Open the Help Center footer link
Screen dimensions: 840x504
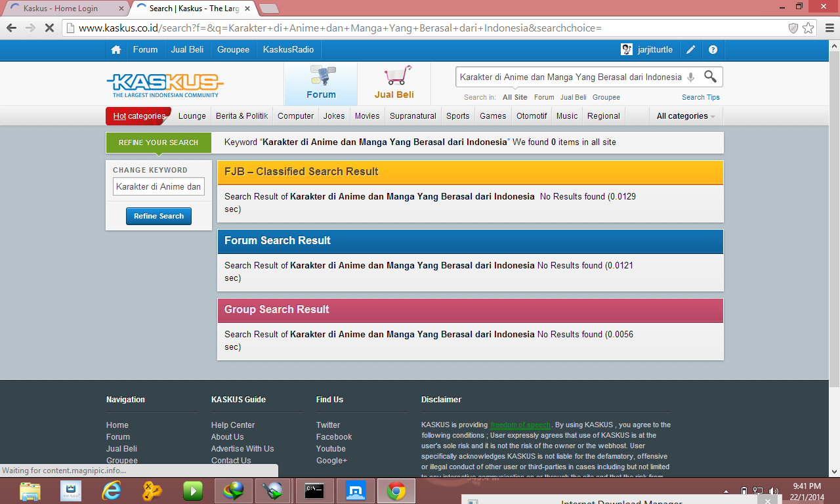coord(233,425)
